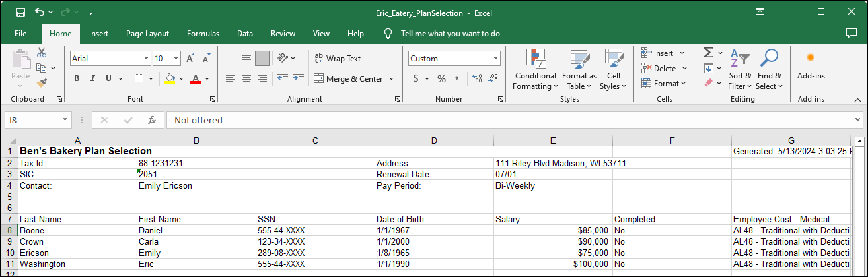This screenshot has height=277, width=868.
Task: Expand the Merge & Center arrow
Action: [x=391, y=78]
